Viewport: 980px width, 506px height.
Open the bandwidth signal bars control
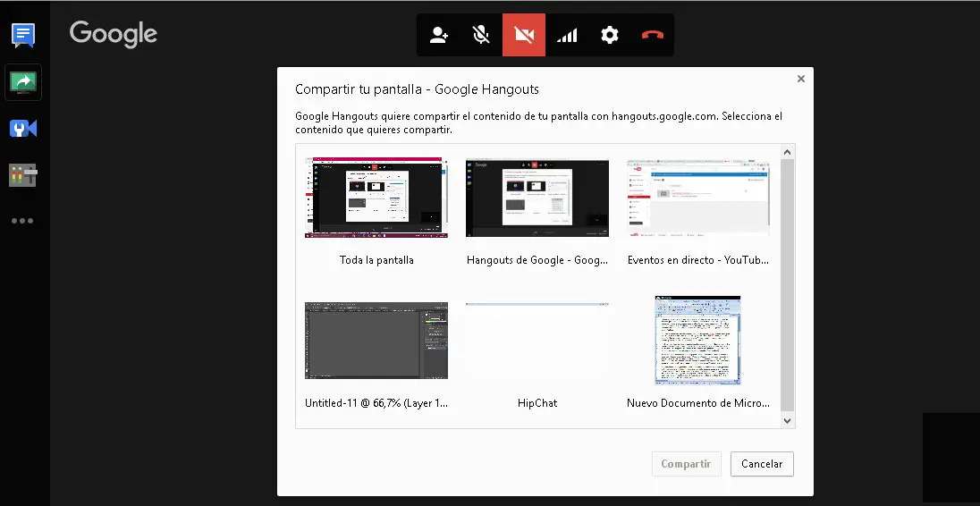pos(567,36)
